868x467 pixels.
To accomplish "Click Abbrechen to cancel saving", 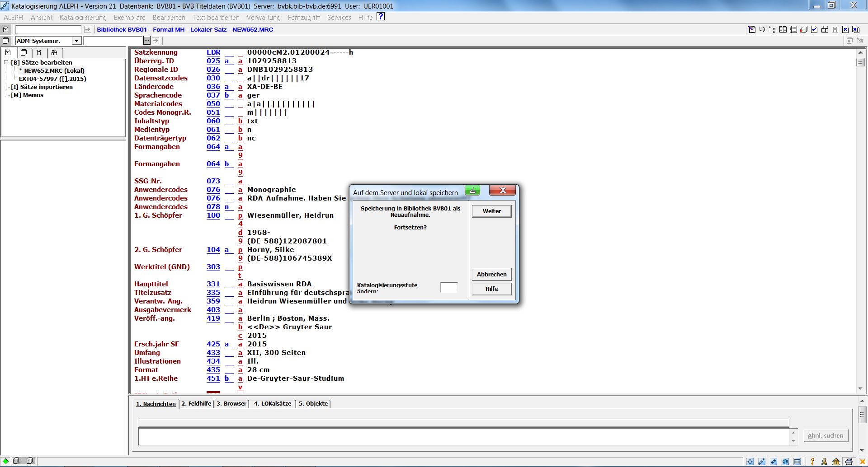I will 491,274.
